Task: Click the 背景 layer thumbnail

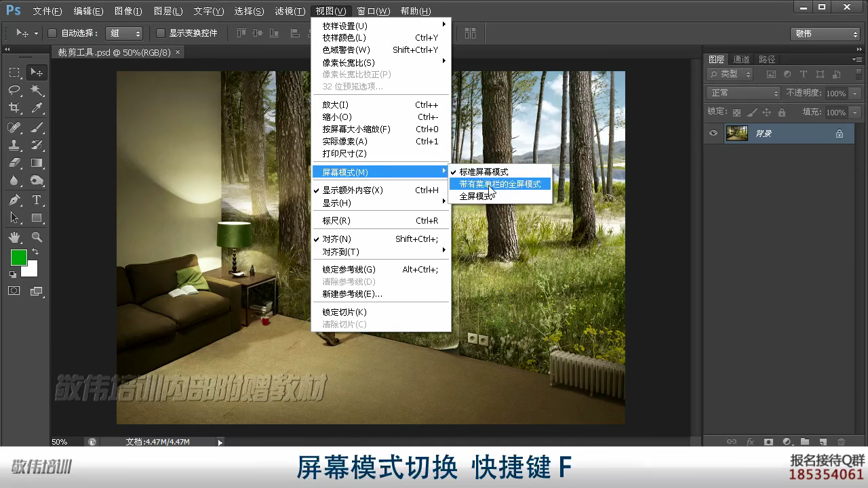Action: click(737, 134)
